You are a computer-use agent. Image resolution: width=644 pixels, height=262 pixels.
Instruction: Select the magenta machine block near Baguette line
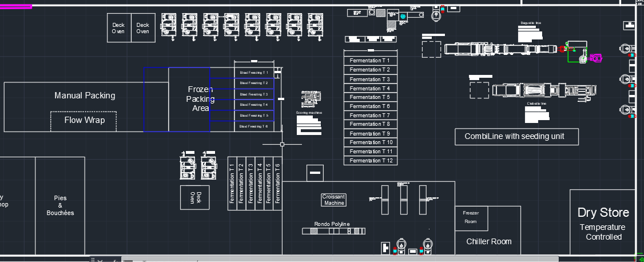[596, 58]
